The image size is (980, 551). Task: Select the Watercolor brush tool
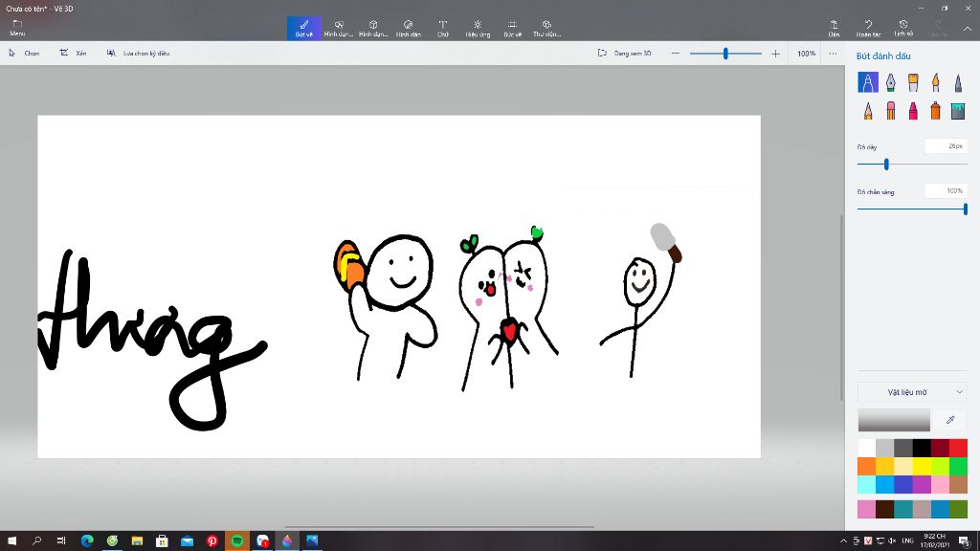[x=936, y=82]
